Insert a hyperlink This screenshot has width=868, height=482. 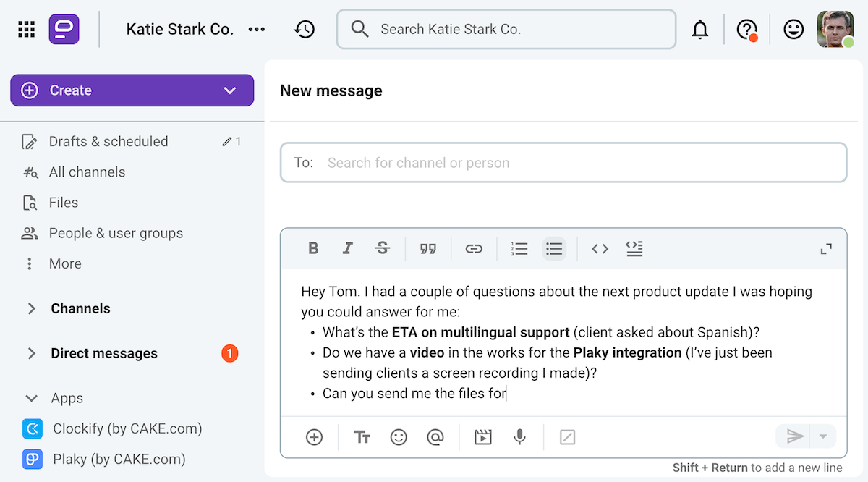click(475, 248)
